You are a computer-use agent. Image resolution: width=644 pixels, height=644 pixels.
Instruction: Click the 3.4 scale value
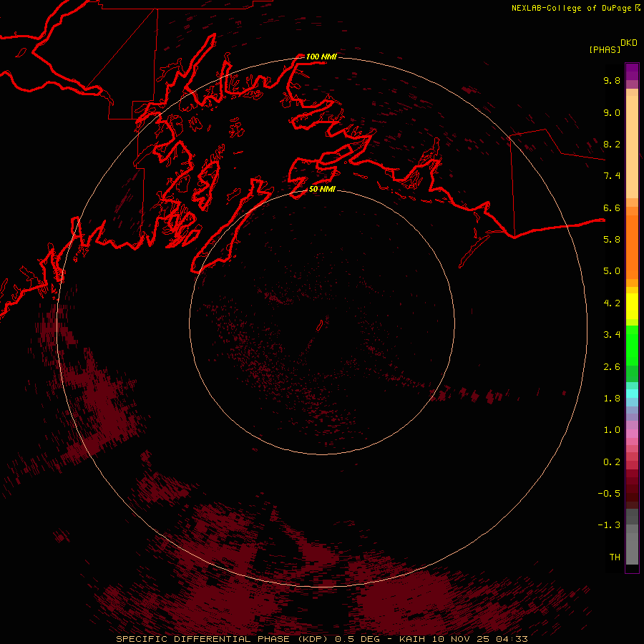[612, 335]
